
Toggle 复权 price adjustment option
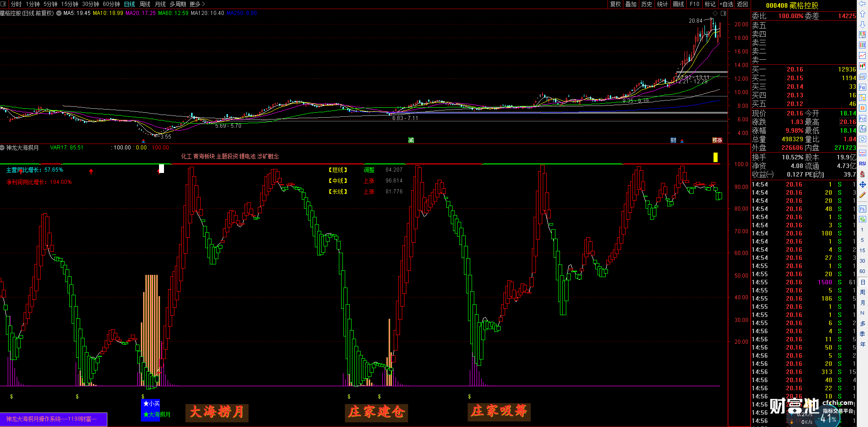[x=615, y=4]
